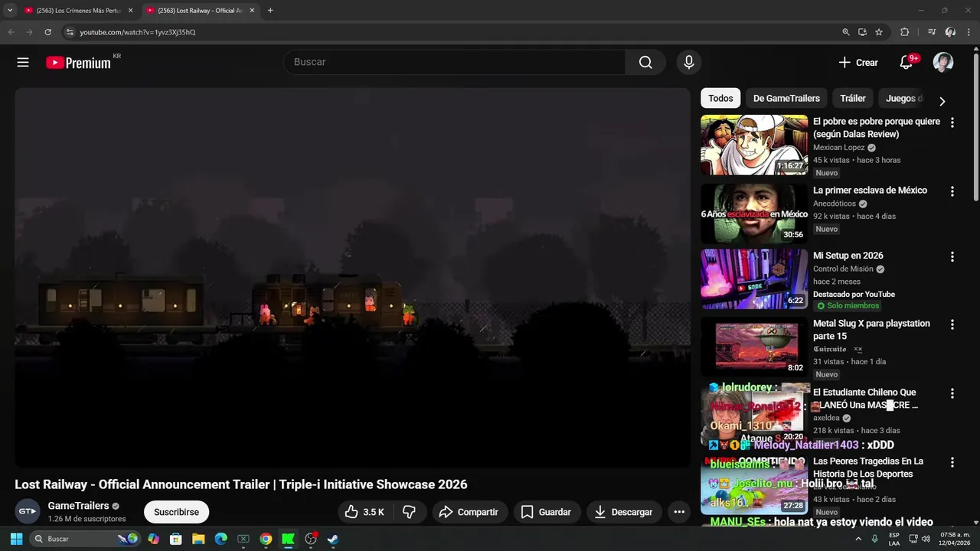This screenshot has width=980, height=551.
Task: Open the Chrome zoom indicator
Action: (x=846, y=32)
